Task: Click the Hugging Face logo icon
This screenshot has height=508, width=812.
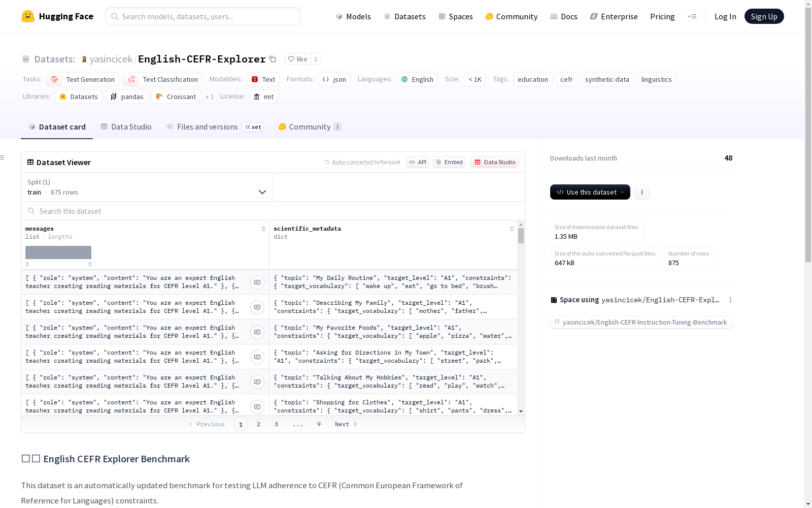Action: click(28, 16)
